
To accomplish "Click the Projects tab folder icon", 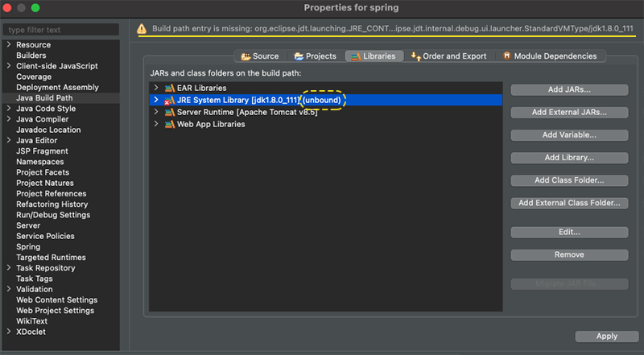I will pyautogui.click(x=299, y=56).
